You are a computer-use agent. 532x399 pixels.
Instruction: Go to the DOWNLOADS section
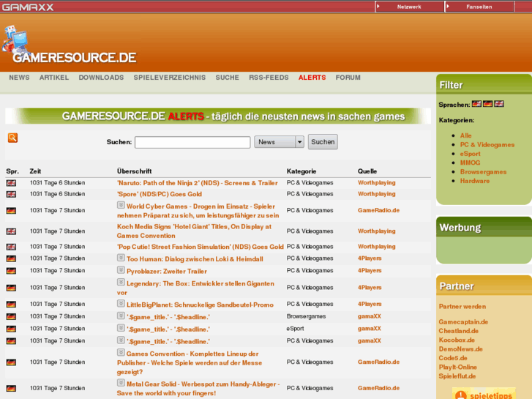101,78
